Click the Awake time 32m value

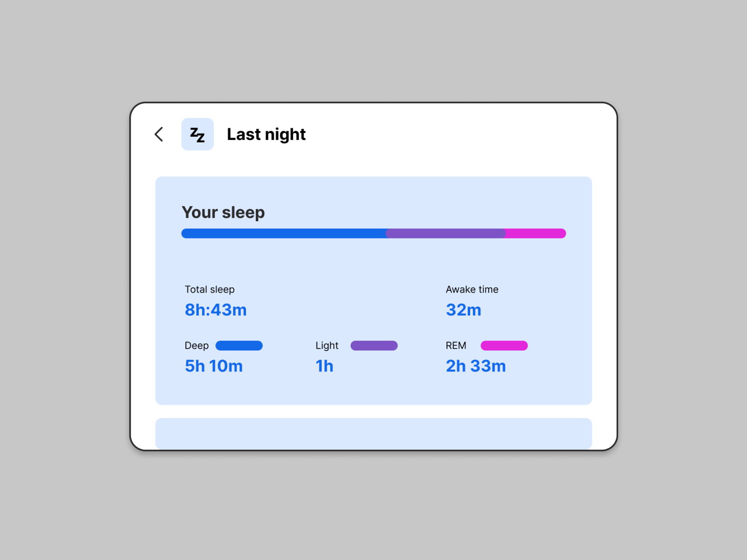pos(463,310)
